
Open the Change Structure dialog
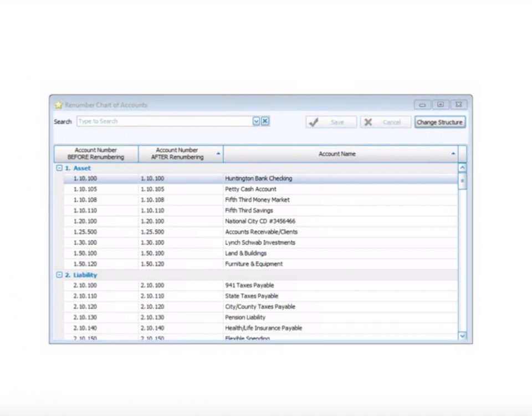click(439, 122)
